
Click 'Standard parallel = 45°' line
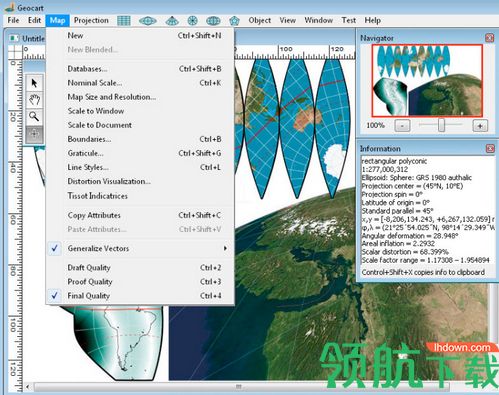[397, 211]
